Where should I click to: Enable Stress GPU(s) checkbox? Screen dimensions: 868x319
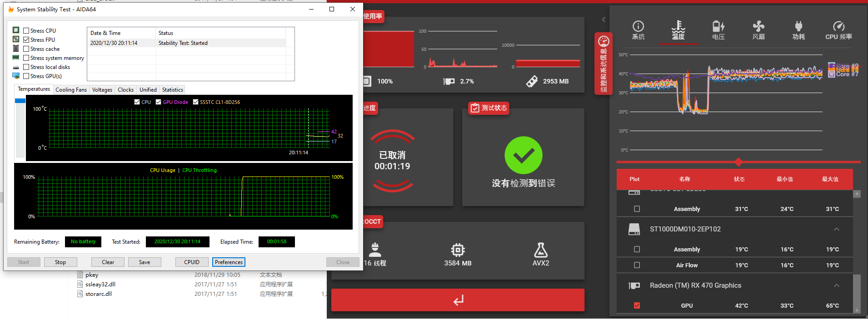click(x=26, y=76)
